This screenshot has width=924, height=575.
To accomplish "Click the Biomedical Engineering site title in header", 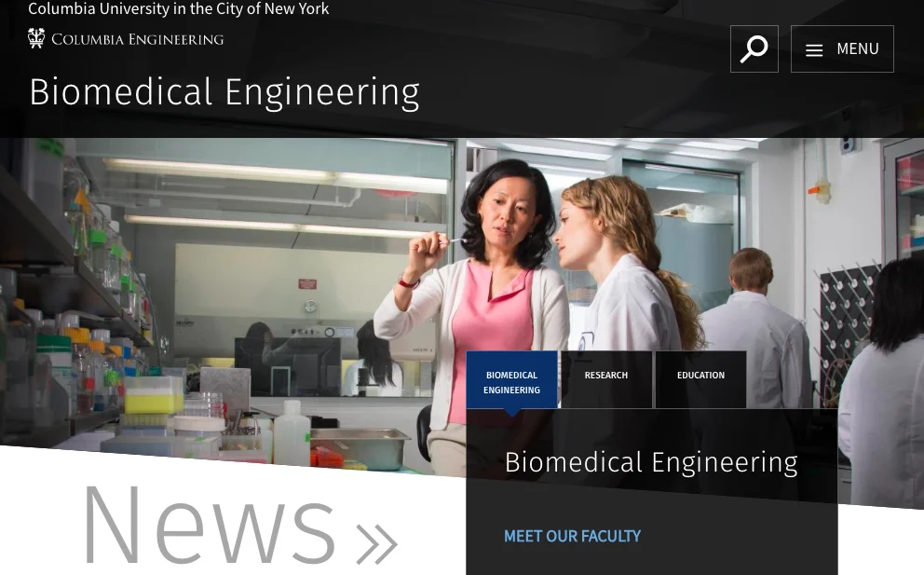I will click(224, 92).
